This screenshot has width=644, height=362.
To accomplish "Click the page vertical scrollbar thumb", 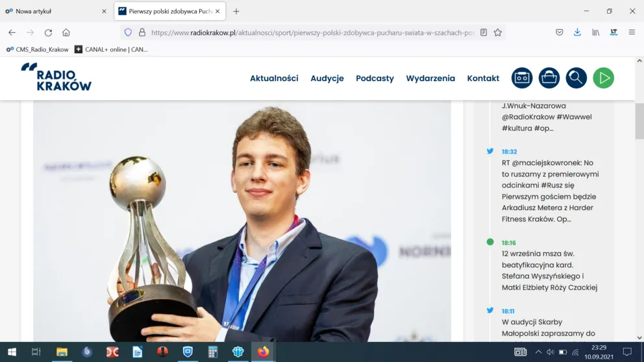I will point(639,121).
